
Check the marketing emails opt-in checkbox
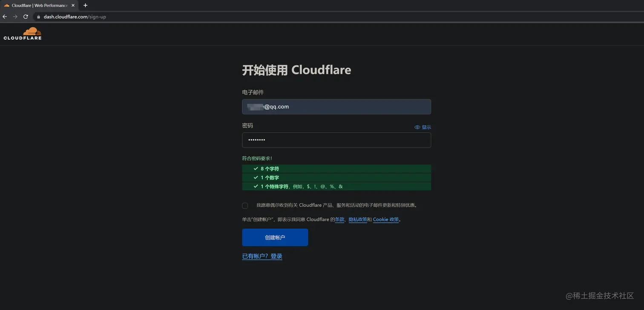pyautogui.click(x=245, y=206)
